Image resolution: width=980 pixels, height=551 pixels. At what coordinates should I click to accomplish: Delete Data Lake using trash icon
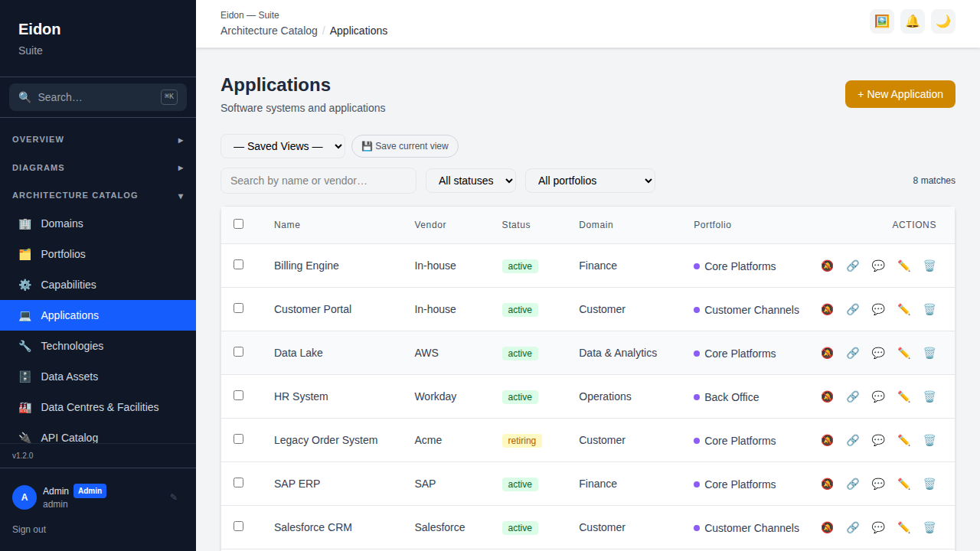(x=929, y=353)
